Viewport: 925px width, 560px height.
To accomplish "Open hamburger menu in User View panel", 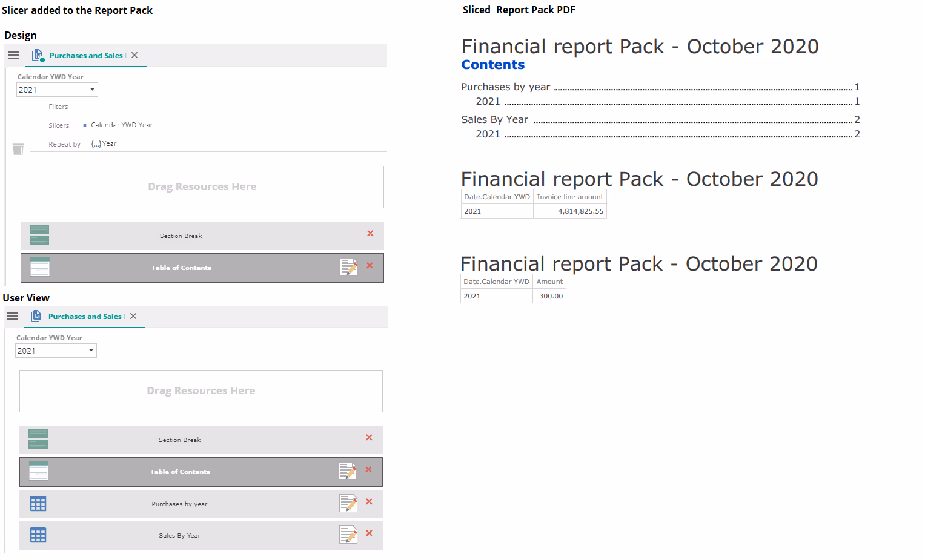I will (12, 316).
